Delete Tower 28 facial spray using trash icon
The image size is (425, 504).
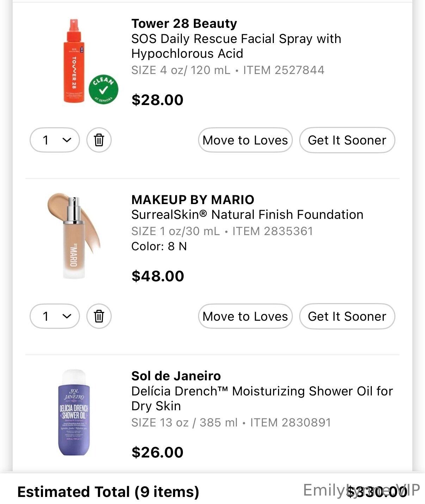(x=99, y=140)
